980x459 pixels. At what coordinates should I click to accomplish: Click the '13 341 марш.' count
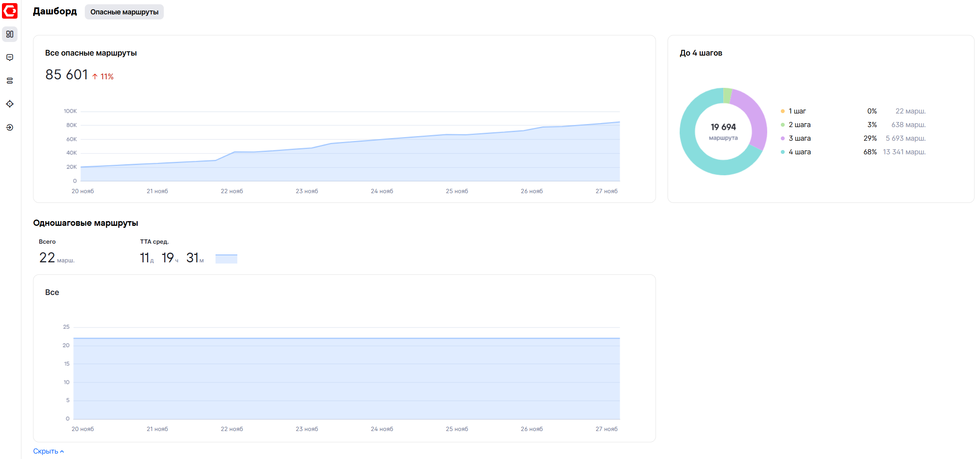[904, 152]
